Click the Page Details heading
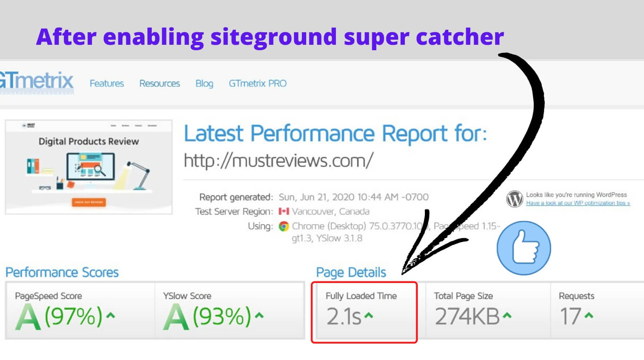Image resolution: width=644 pixels, height=360 pixels. (x=351, y=273)
